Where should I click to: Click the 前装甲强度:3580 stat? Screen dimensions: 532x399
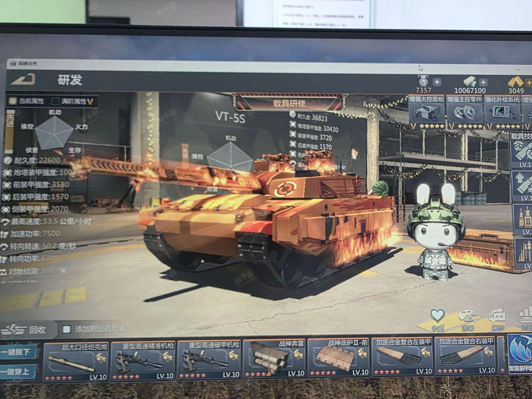pos(36,185)
